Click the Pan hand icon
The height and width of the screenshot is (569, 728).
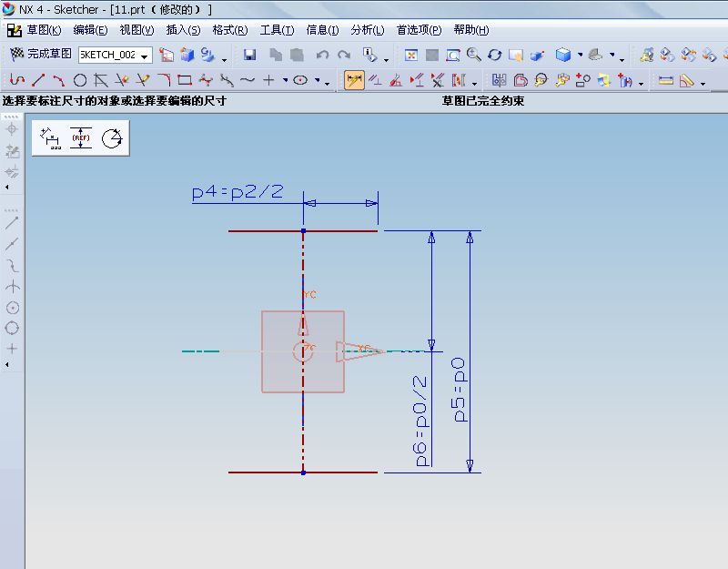[516, 56]
